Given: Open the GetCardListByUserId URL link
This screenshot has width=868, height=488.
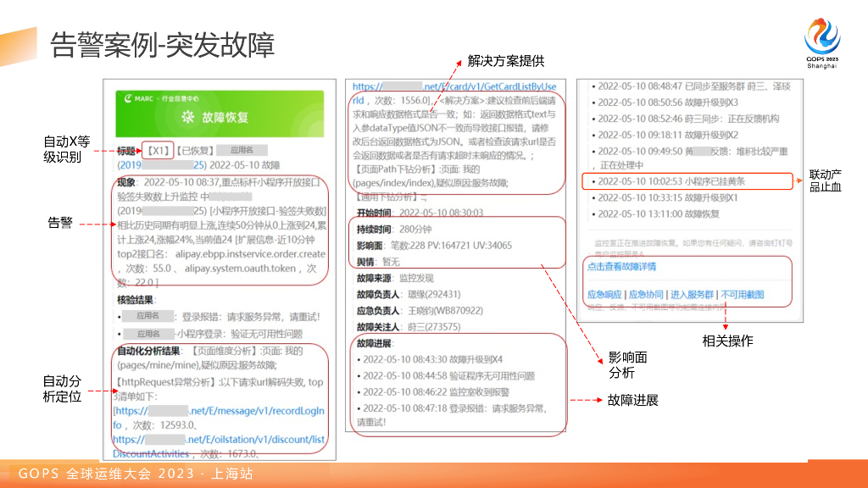Looking at the screenshot, I should click(454, 93).
